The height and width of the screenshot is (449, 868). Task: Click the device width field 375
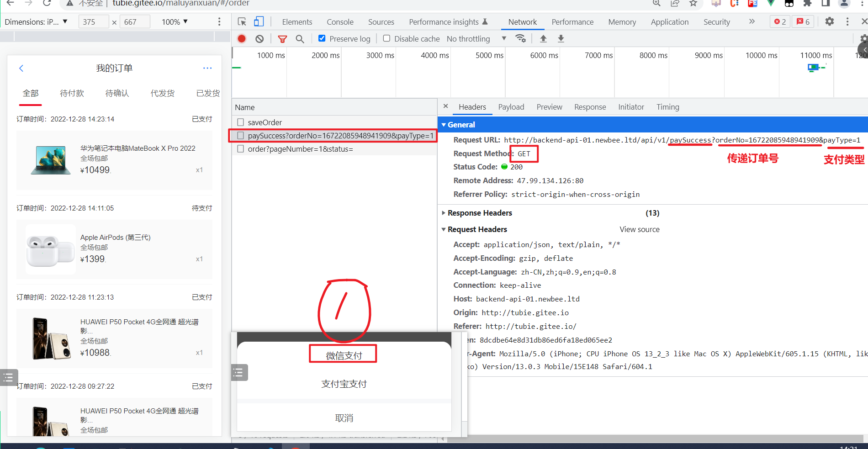click(x=94, y=21)
